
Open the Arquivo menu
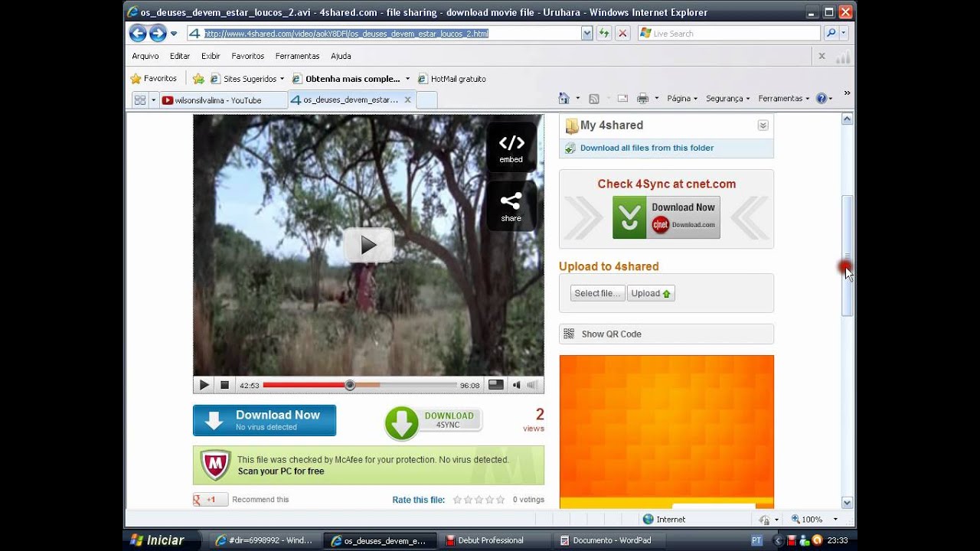[145, 56]
